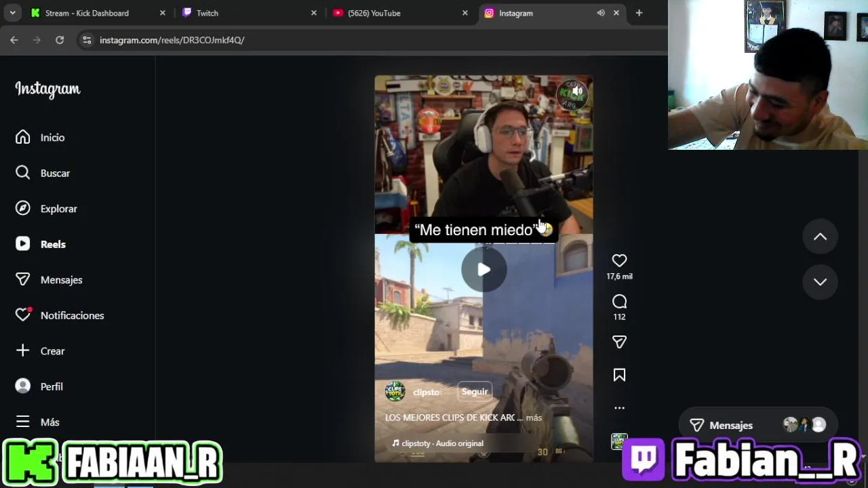Image resolution: width=868 pixels, height=488 pixels.
Task: Toggle reel sound with the speaker icon
Action: (x=577, y=91)
